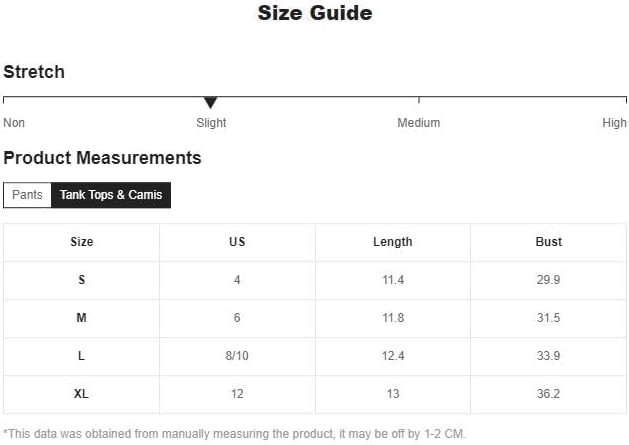Select the XL size row label
629x445 pixels.
coord(81,394)
